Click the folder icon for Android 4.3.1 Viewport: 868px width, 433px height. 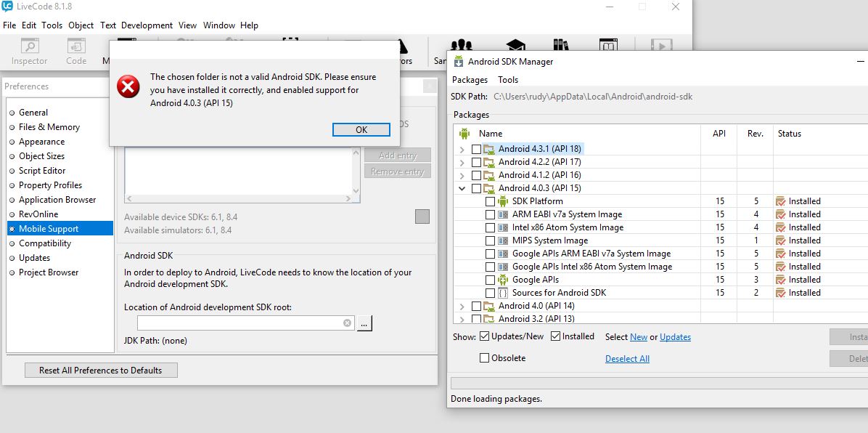pyautogui.click(x=489, y=149)
